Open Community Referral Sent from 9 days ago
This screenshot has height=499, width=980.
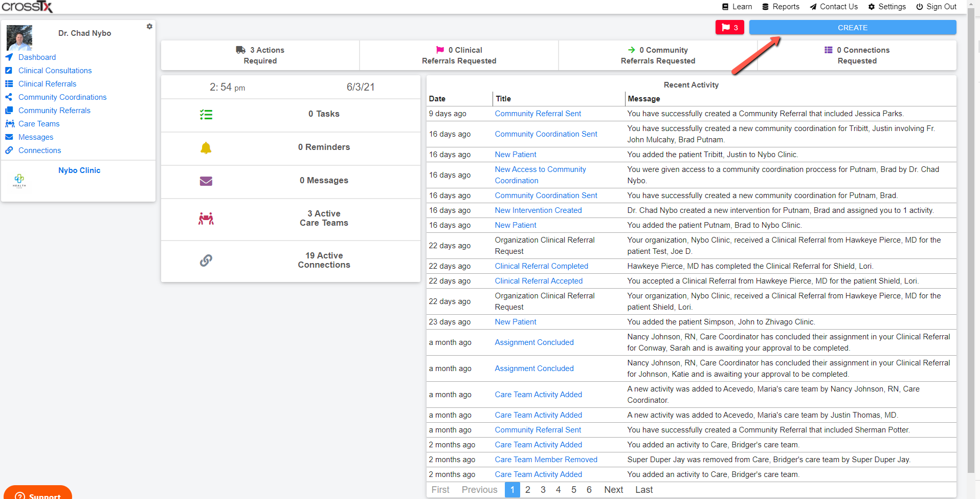(x=538, y=114)
